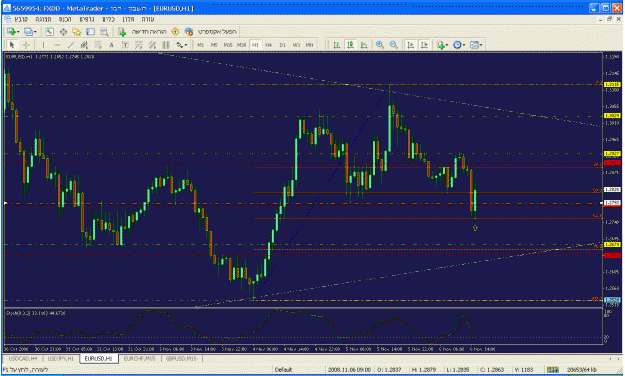Select the horizontal line tool
Image resolution: width=625 pixels, height=376 pixels.
(57, 45)
